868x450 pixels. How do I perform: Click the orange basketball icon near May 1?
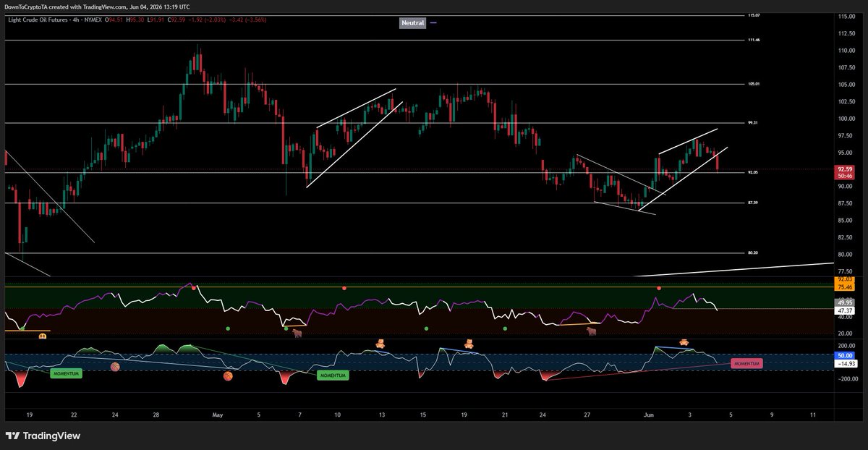coord(228,376)
